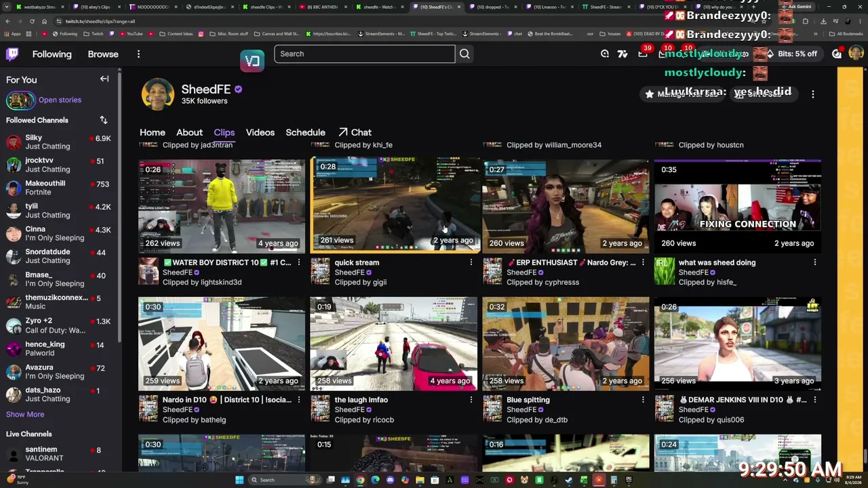Open options for DEMAR JENKINS VIII clip
The height and width of the screenshot is (488, 868).
[815, 400]
